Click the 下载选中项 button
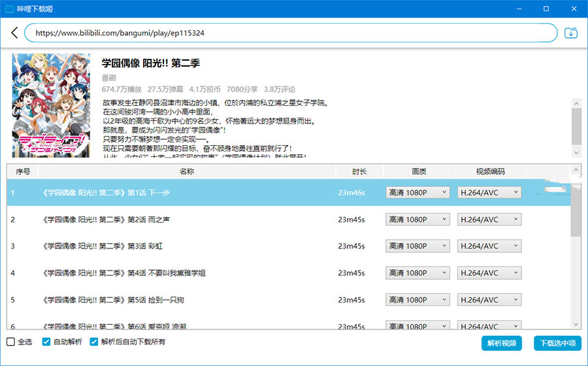Screen dimensions: 588x366 (x=557, y=343)
